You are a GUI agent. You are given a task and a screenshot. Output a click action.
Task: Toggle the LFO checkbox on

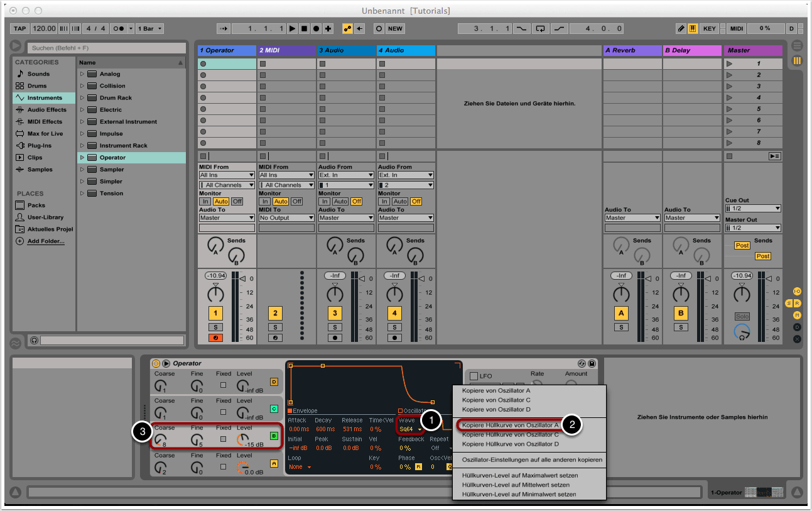[474, 376]
